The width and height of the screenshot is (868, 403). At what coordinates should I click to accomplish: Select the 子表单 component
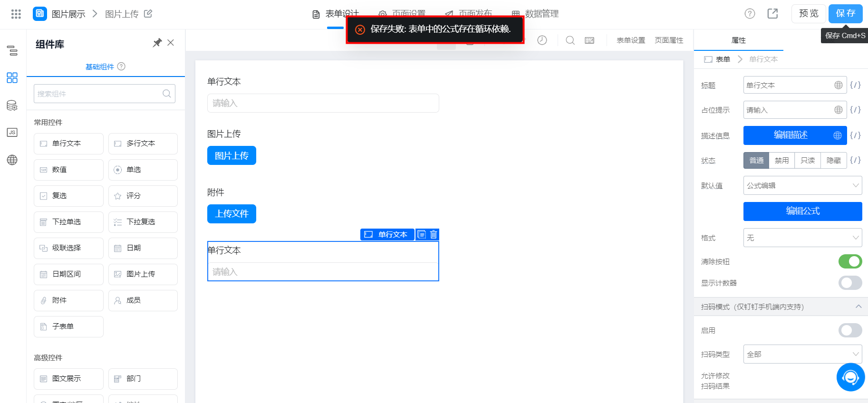pyautogui.click(x=68, y=326)
